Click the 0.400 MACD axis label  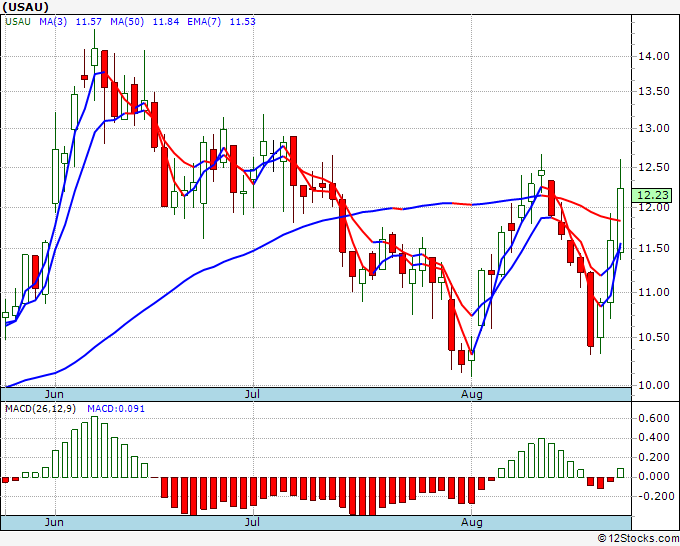coord(654,438)
